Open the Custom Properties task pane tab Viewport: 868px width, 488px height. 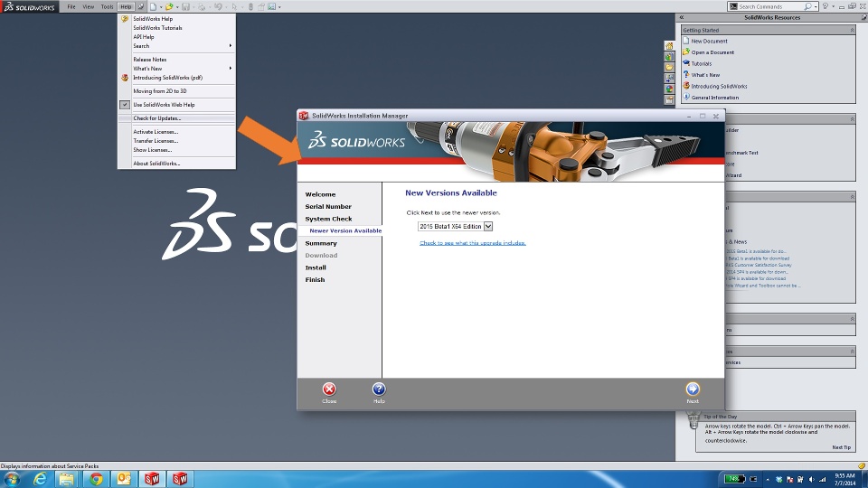pyautogui.click(x=669, y=99)
